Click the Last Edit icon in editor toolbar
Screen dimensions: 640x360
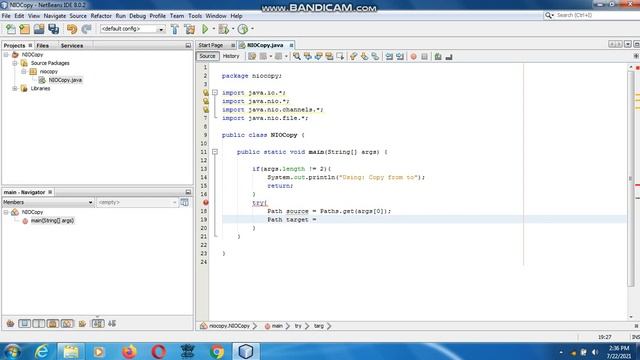(252, 56)
